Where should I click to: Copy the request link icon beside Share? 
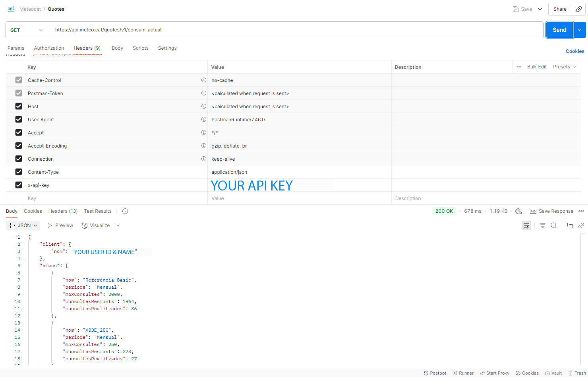tap(579, 9)
